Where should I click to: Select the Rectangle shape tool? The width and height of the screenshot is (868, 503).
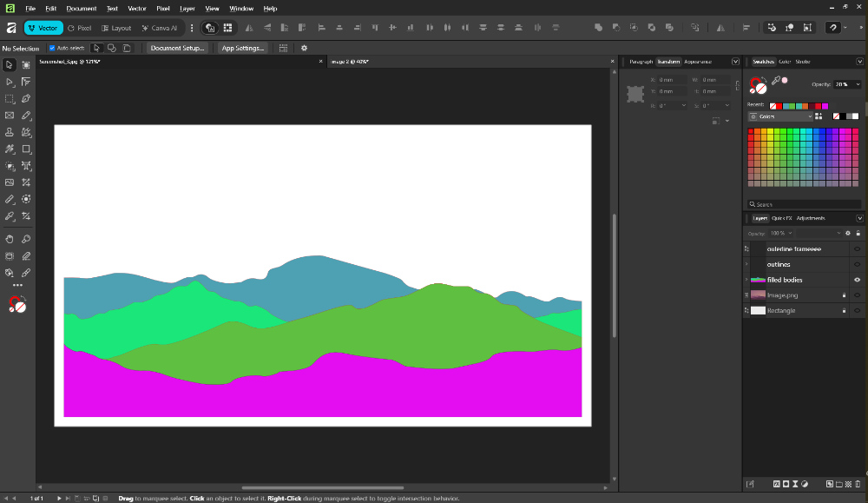pyautogui.click(x=26, y=149)
